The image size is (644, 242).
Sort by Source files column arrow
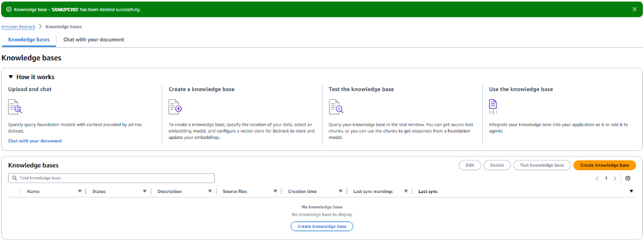(x=275, y=191)
